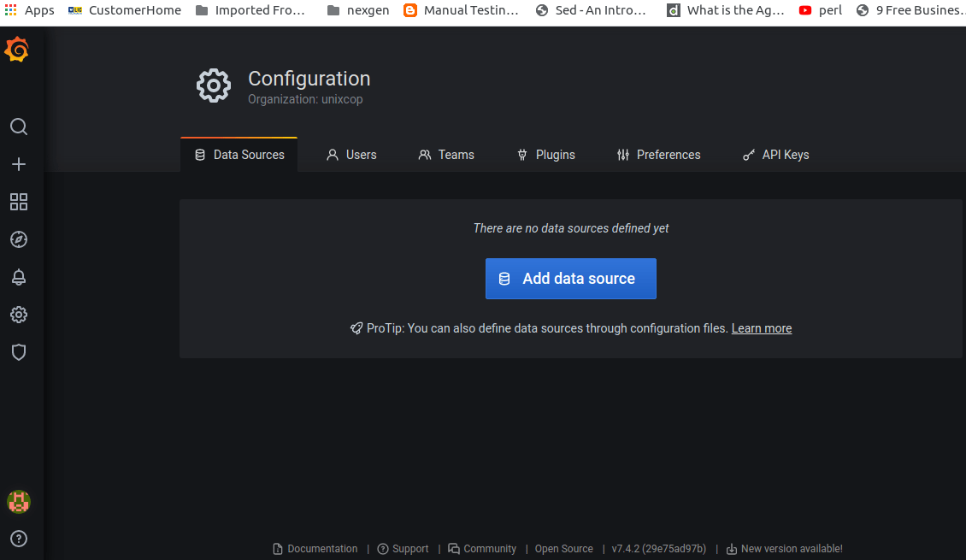Open the Dashboards four-squares icon
The image size is (966, 560).
tap(19, 202)
